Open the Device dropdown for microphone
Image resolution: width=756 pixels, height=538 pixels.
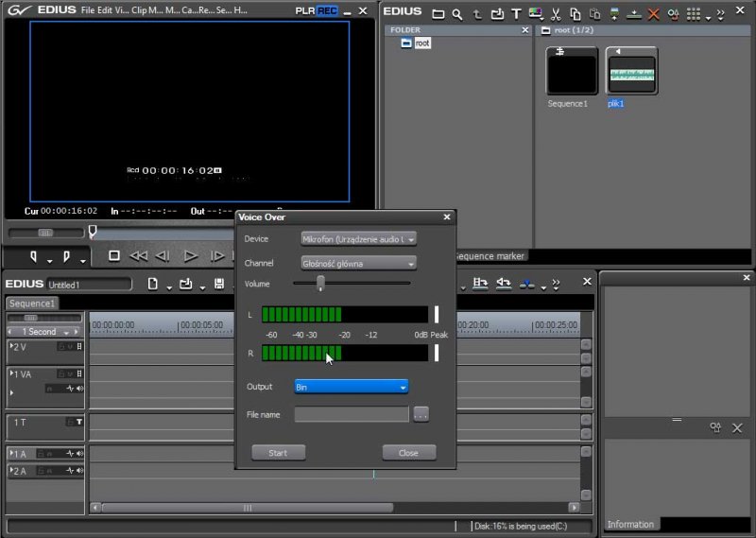(359, 239)
